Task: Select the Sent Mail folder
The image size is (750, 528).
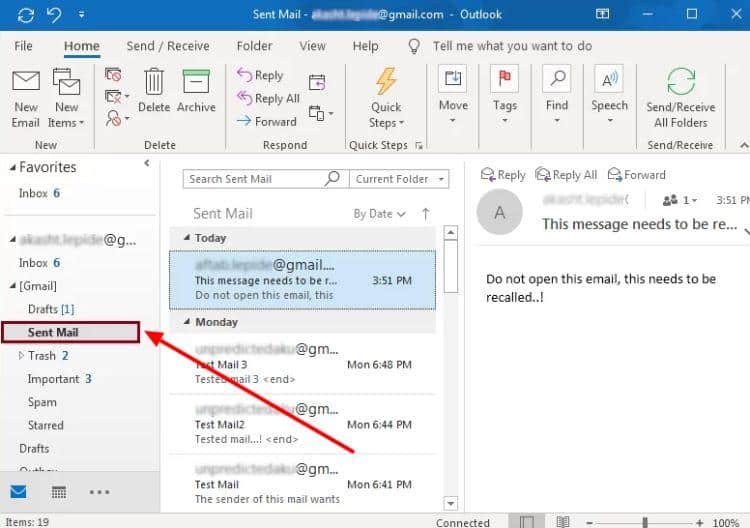Action: 71,332
